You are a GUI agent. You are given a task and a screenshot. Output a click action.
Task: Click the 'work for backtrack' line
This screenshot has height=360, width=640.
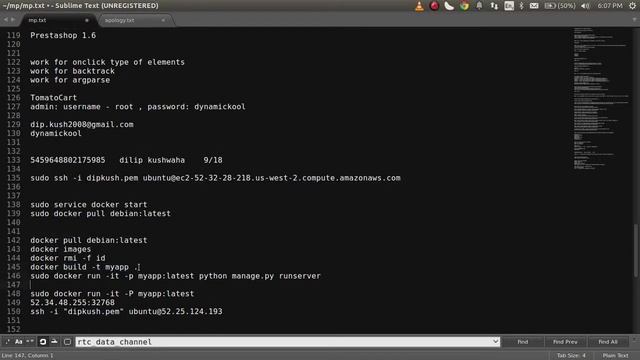(72, 71)
